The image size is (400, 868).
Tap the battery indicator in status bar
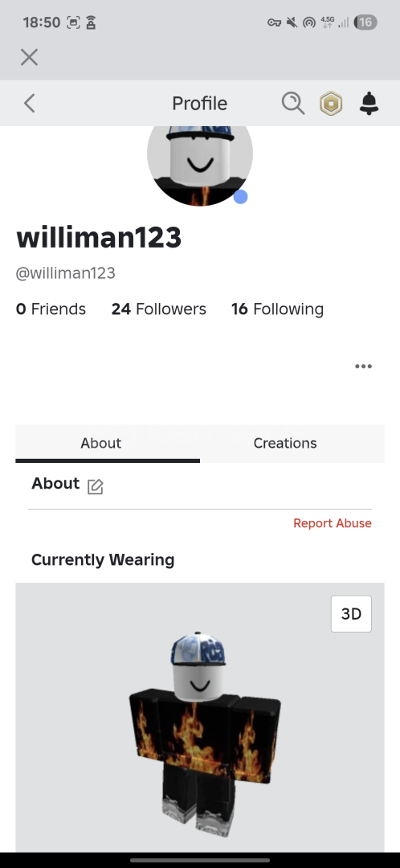click(x=365, y=23)
